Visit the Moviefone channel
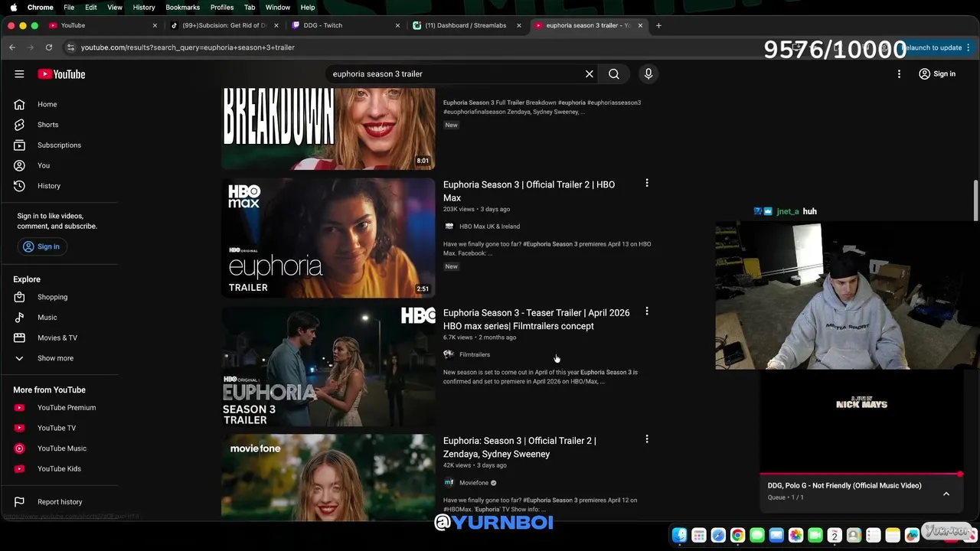Screen dimensions: 980x551 point(474,483)
